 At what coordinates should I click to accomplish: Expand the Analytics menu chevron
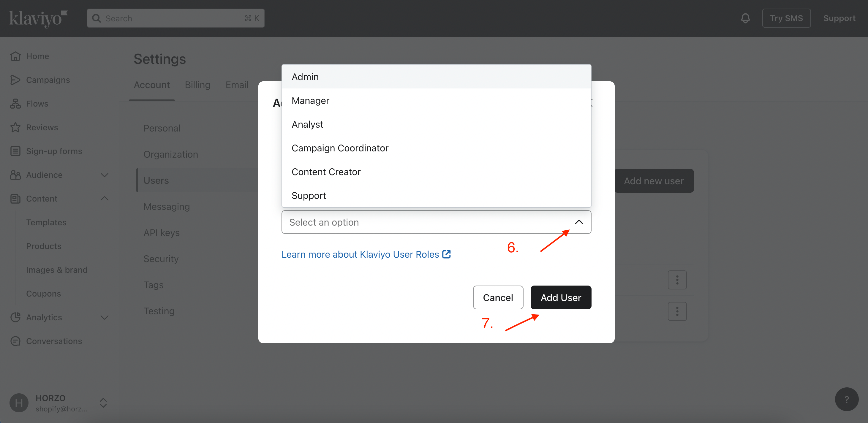[x=105, y=317]
